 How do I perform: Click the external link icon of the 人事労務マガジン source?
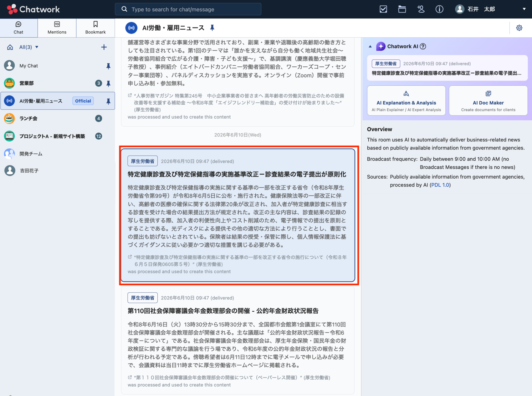click(130, 95)
